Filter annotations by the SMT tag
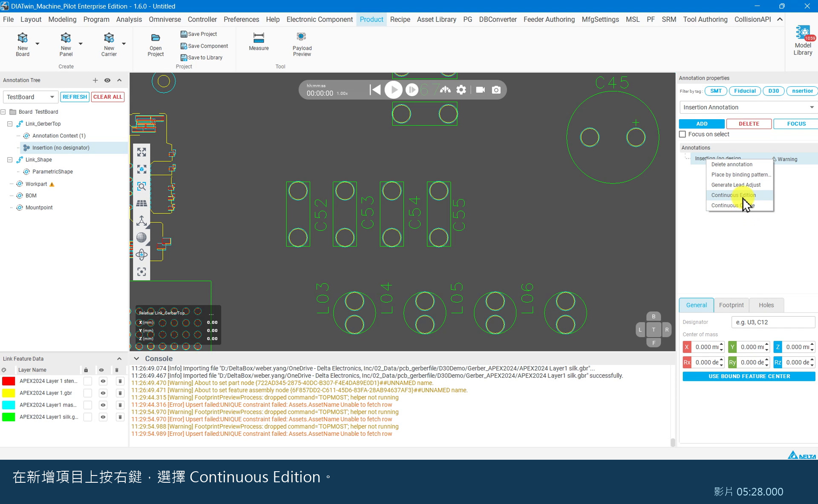 click(716, 91)
